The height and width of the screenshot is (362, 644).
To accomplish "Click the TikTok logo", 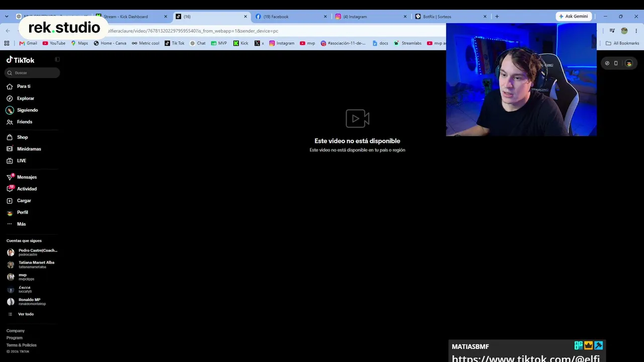I will (21, 60).
